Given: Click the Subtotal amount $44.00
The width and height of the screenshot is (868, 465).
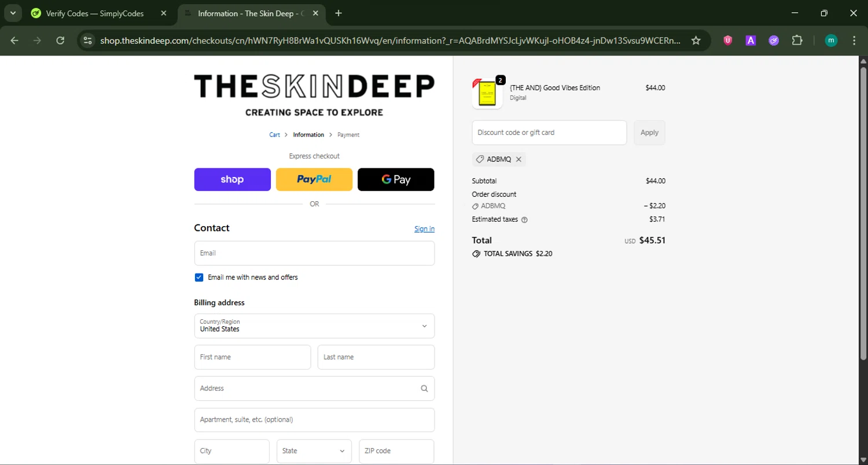Looking at the screenshot, I should pos(656,181).
